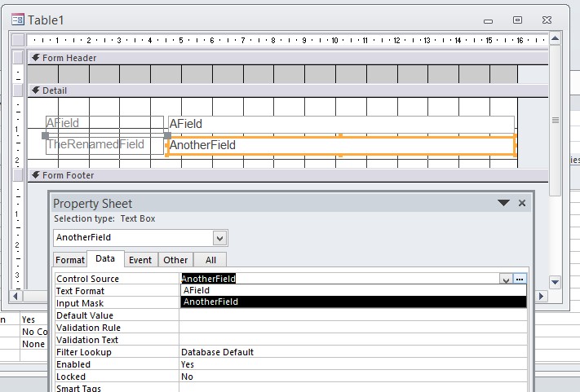Image resolution: width=580 pixels, height=392 pixels.
Task: Click the Form Header section selector square
Action: (x=18, y=57)
